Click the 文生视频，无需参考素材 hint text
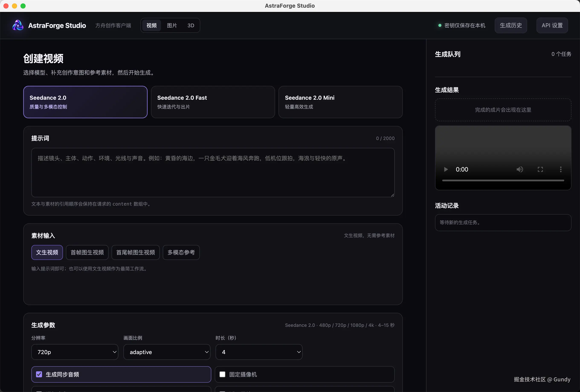The width and height of the screenshot is (580, 392). pos(369,236)
